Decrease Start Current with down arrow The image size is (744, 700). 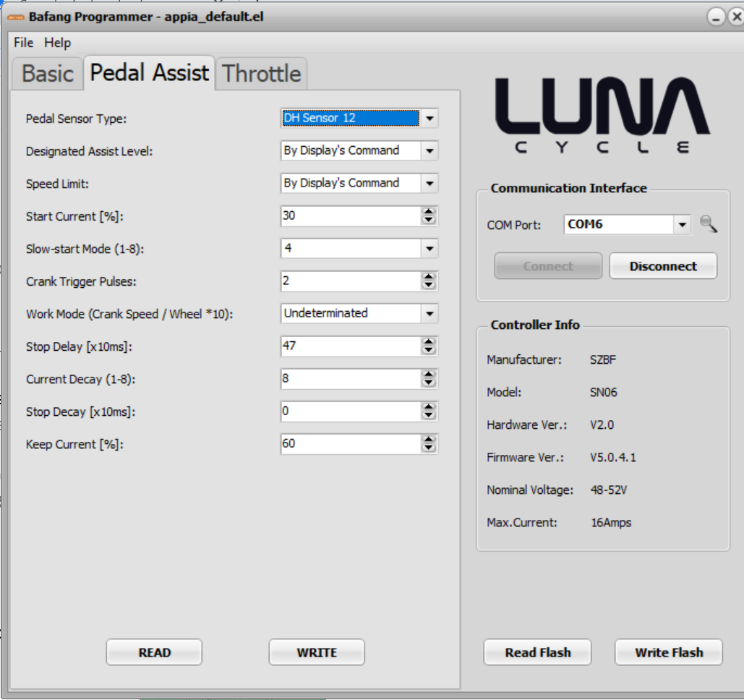[429, 221]
